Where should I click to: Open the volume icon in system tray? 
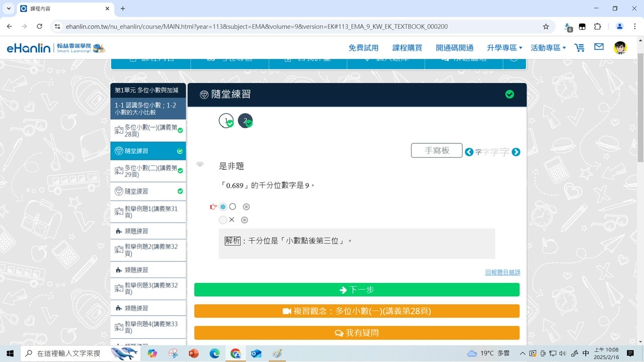(562, 353)
